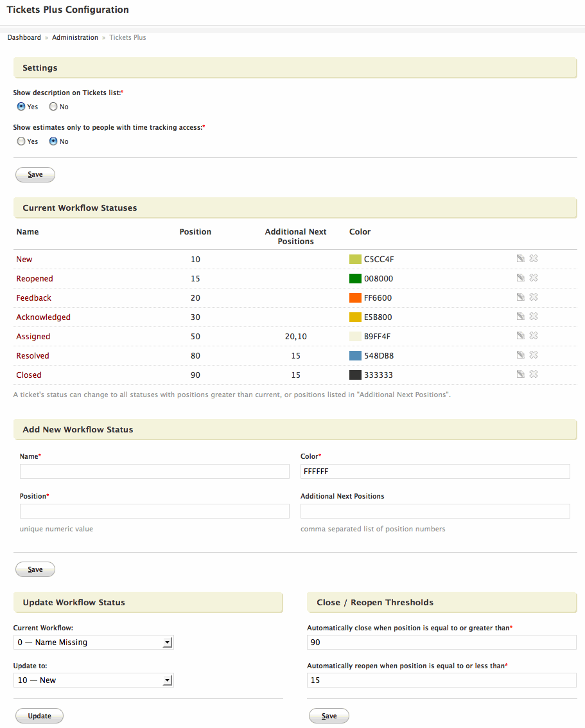Click the Feedback orange color swatch

tap(355, 298)
